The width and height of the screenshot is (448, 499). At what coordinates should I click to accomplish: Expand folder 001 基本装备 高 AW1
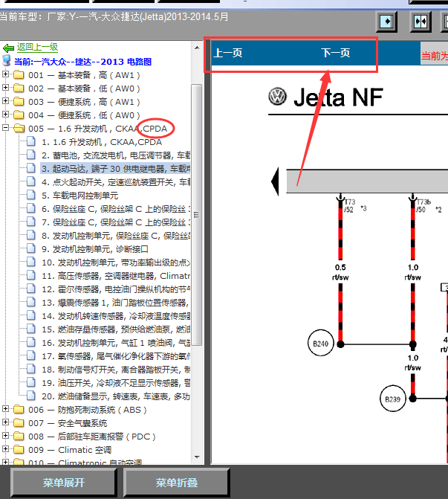[x=5, y=74]
